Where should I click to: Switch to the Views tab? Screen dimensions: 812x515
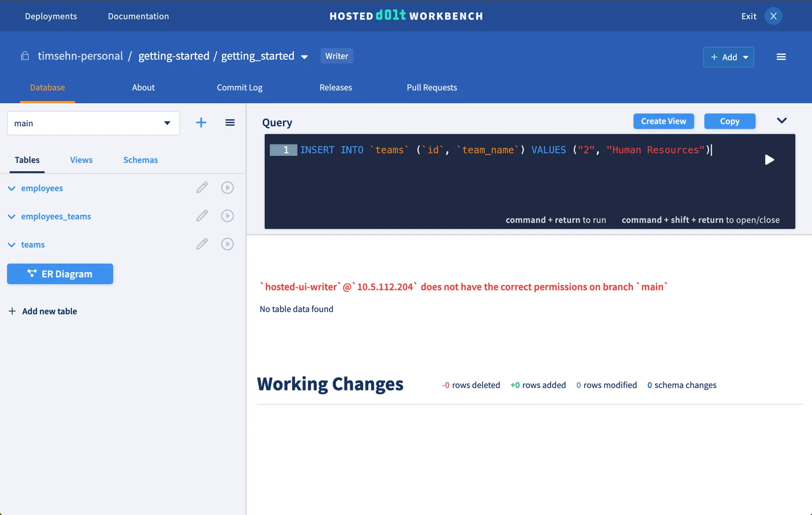pos(81,160)
